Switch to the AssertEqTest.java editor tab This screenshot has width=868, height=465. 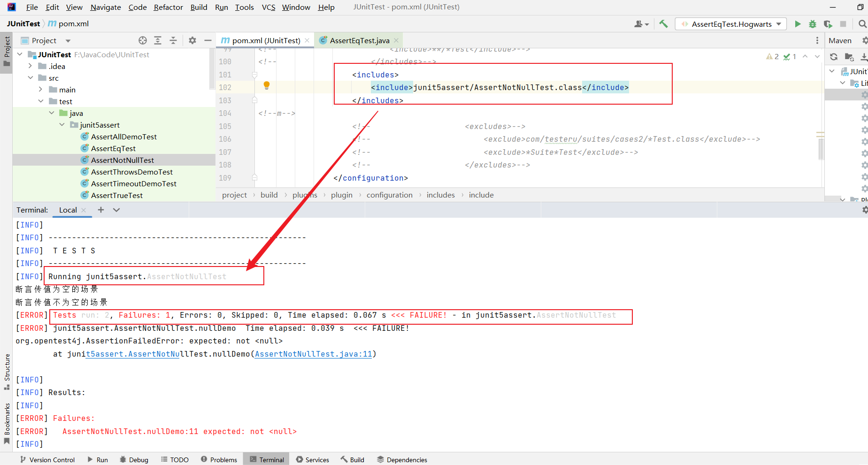pos(359,40)
